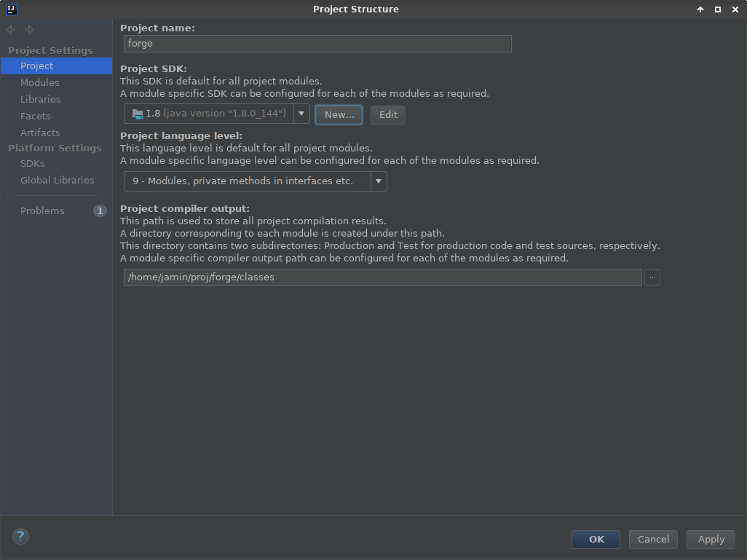
Task: Click the Apply button
Action: tap(711, 540)
